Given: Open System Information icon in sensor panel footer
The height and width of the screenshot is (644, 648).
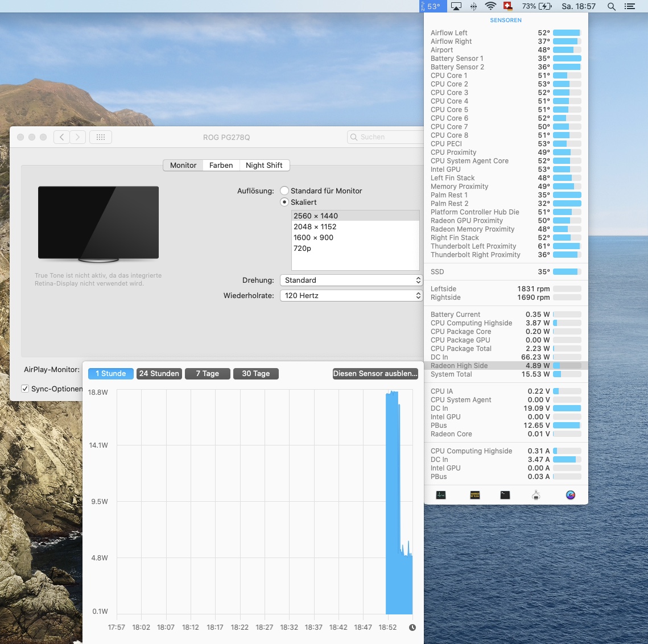Looking at the screenshot, I should pyautogui.click(x=536, y=495).
